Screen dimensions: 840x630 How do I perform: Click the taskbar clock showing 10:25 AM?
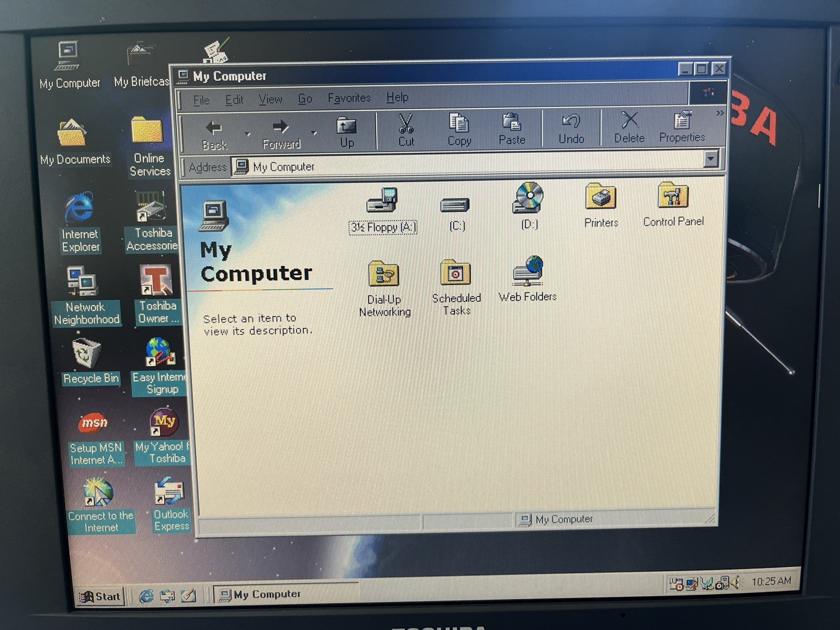tap(771, 581)
